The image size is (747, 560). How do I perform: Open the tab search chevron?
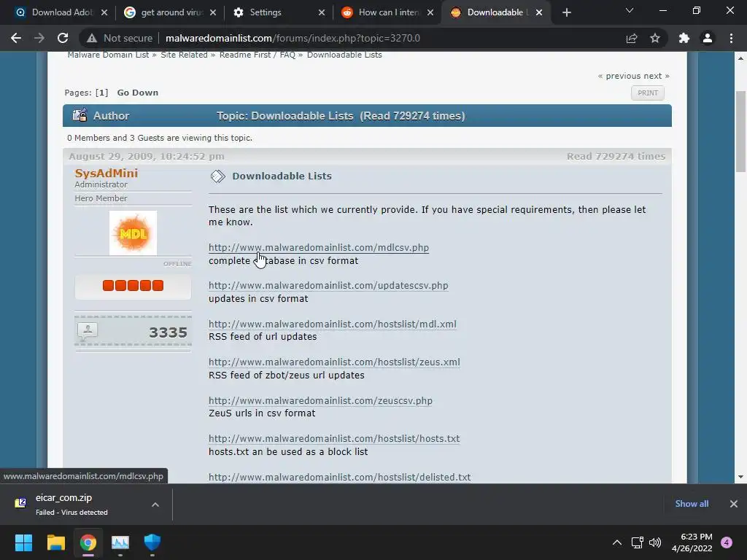(630, 10)
